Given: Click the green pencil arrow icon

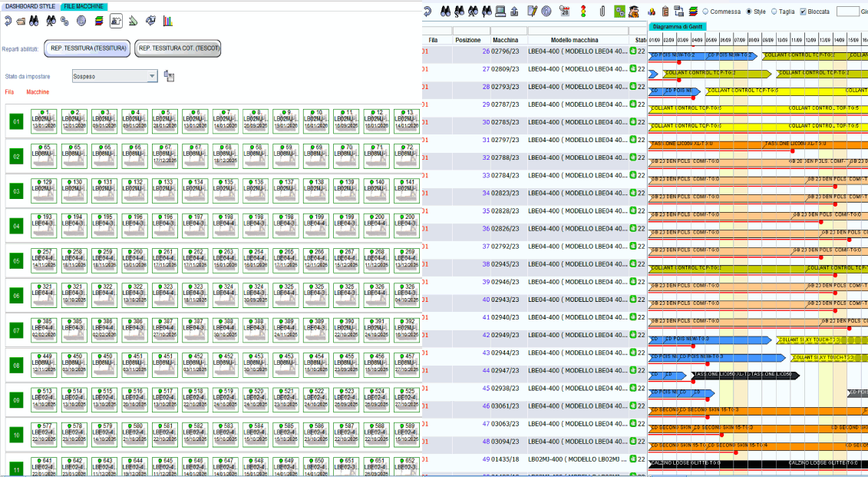Looking at the screenshot, I should [133, 21].
